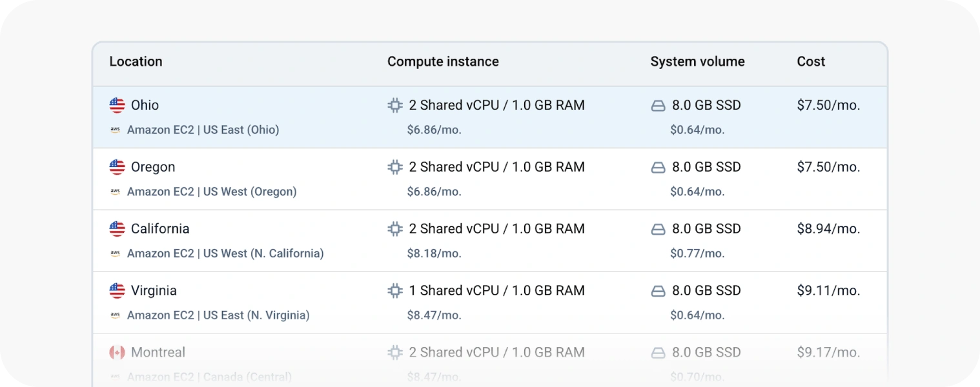Click the $0.77/mo. volume price for California
This screenshot has height=387, width=980.
click(x=697, y=253)
